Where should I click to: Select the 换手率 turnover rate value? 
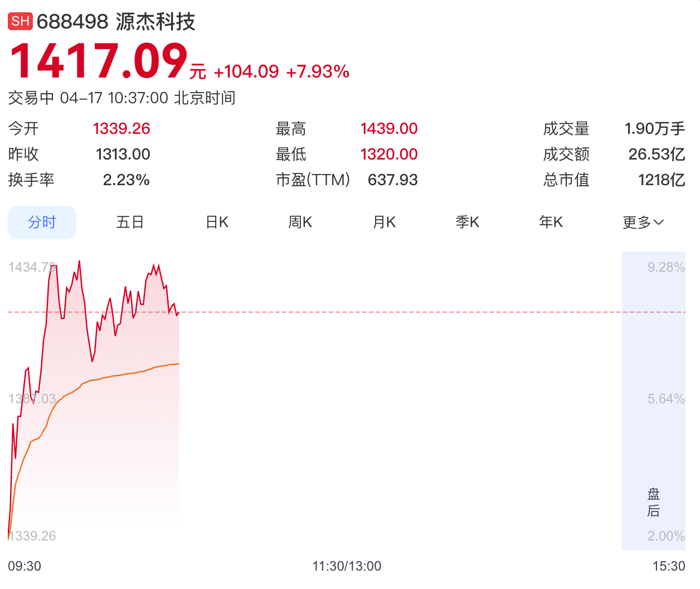point(126,180)
